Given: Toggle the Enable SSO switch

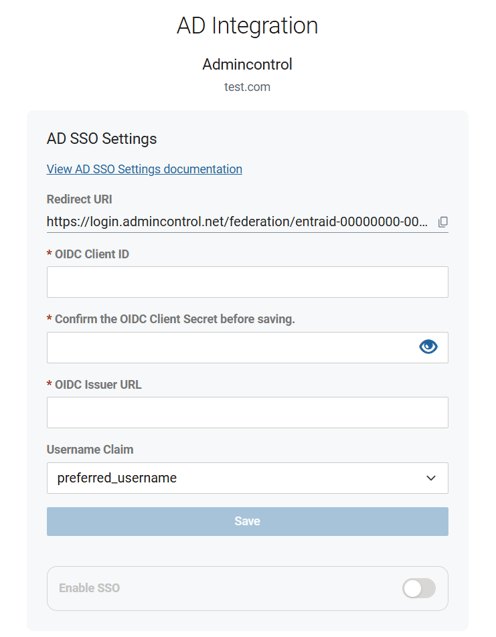Looking at the screenshot, I should (419, 588).
